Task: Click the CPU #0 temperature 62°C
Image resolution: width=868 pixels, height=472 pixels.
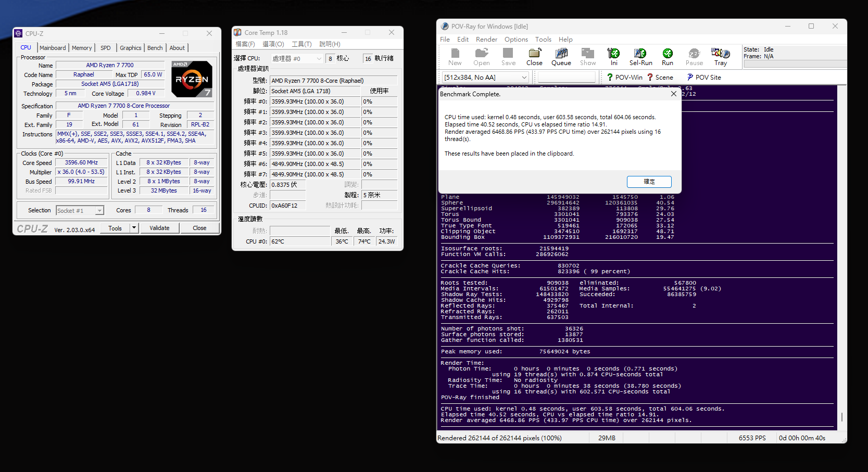Action: 300,241
